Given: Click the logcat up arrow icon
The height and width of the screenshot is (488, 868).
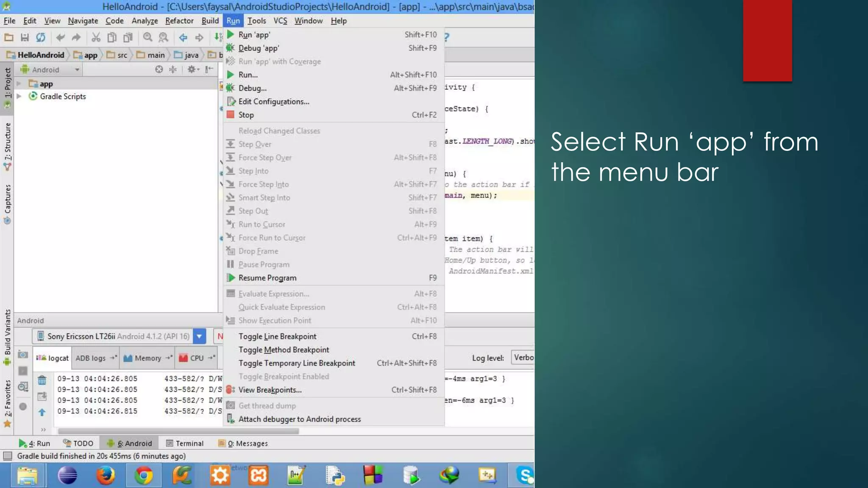Looking at the screenshot, I should coord(42,412).
